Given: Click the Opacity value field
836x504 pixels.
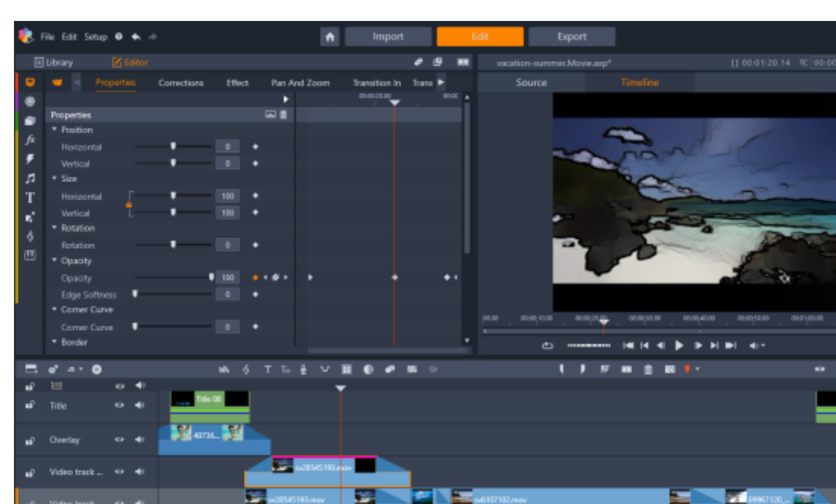Looking at the screenshot, I should pyautogui.click(x=227, y=277).
